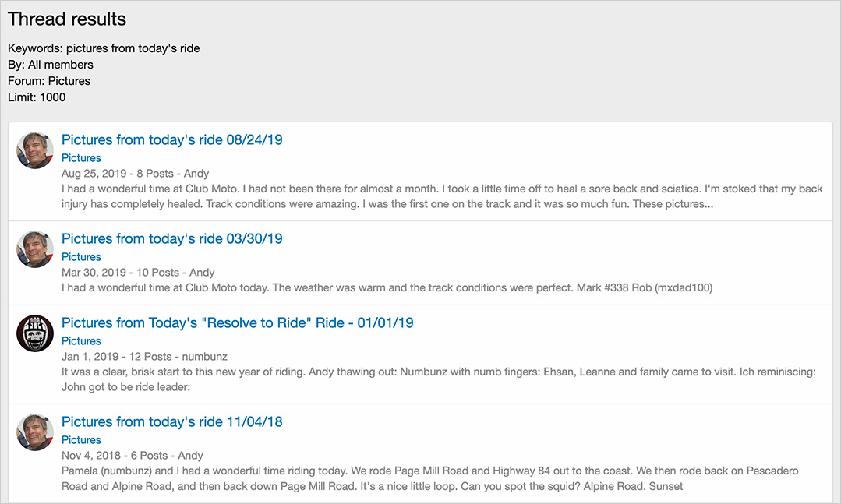The height and width of the screenshot is (504, 841).
Task: Click Andy's avatar beside the 03/30/19 thread
Action: coord(35,249)
